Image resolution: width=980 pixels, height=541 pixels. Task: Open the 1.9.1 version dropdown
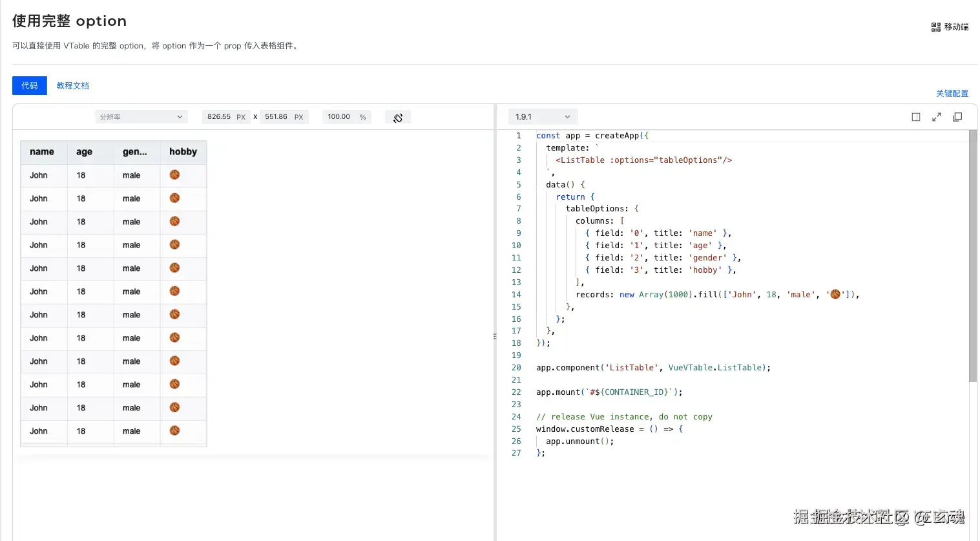[543, 117]
